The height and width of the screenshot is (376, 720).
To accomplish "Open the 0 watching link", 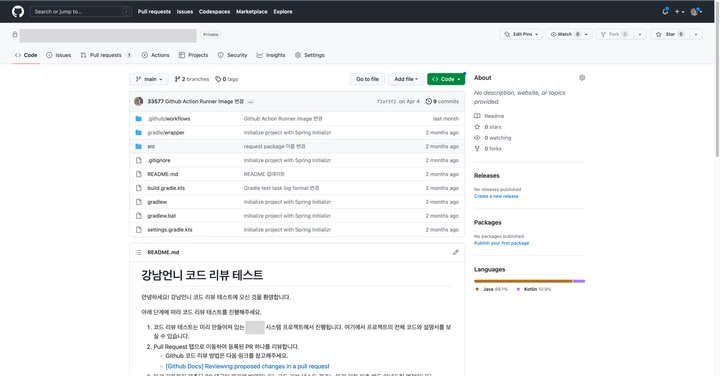I will tap(498, 138).
